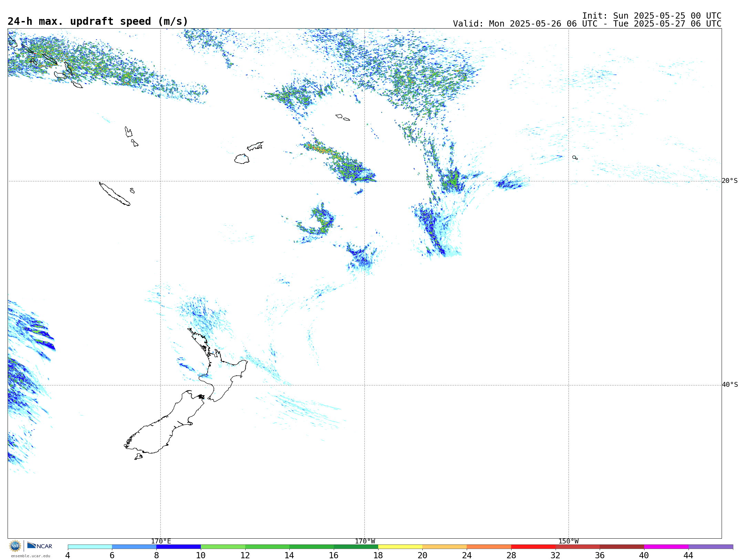
Task: Select the magenta 40–44 swatch
Action: 666,547
